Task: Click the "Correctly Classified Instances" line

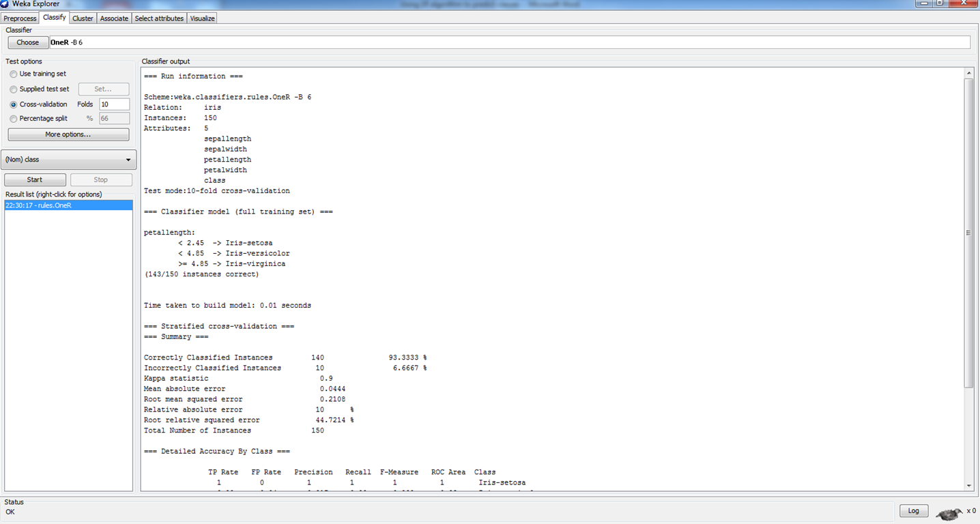Action: [285, 358]
